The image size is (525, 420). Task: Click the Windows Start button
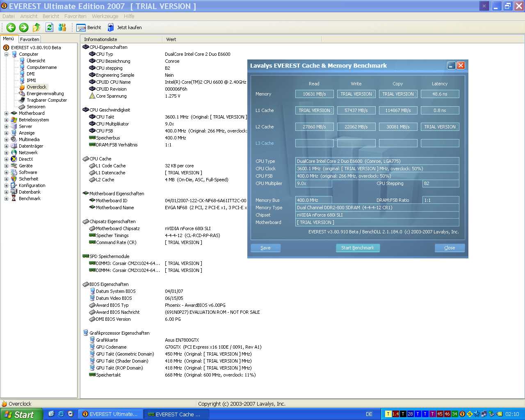point(21,414)
